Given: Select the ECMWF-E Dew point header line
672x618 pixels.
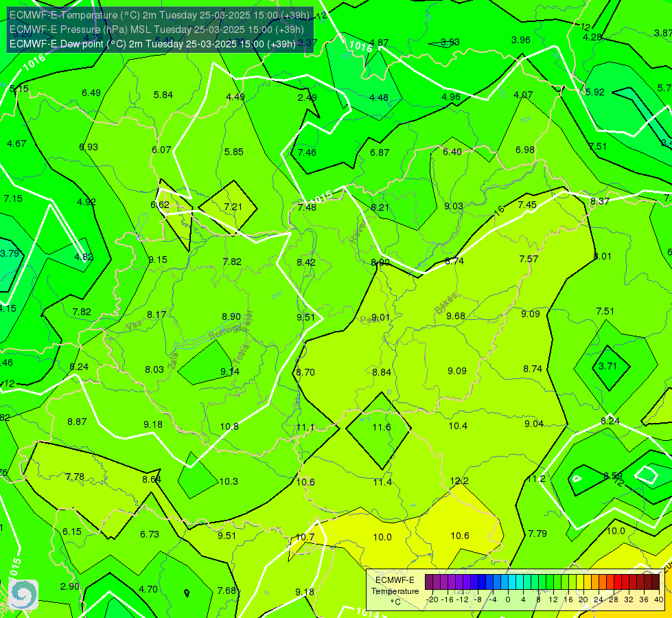Looking at the screenshot, I should click(x=152, y=44).
